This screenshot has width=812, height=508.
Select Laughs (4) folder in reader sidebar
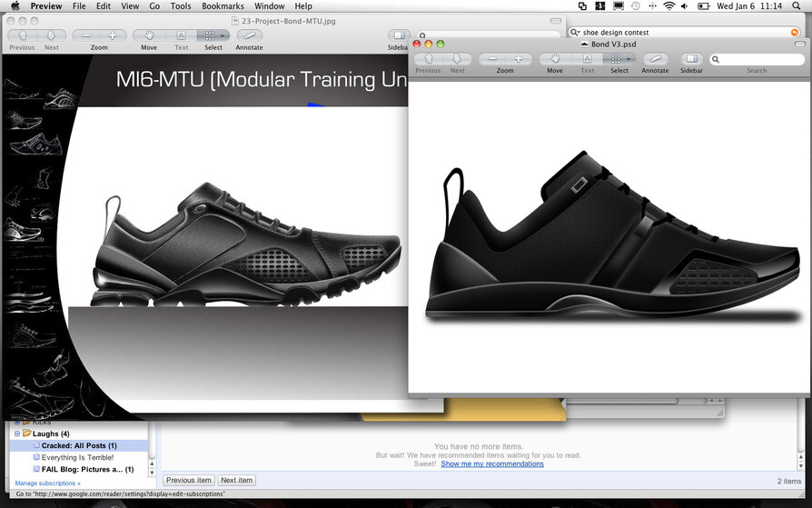click(x=51, y=433)
